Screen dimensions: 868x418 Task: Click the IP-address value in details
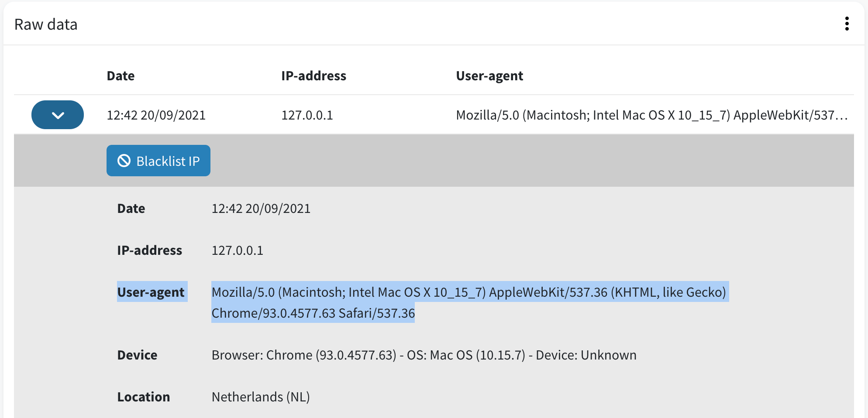coord(237,250)
